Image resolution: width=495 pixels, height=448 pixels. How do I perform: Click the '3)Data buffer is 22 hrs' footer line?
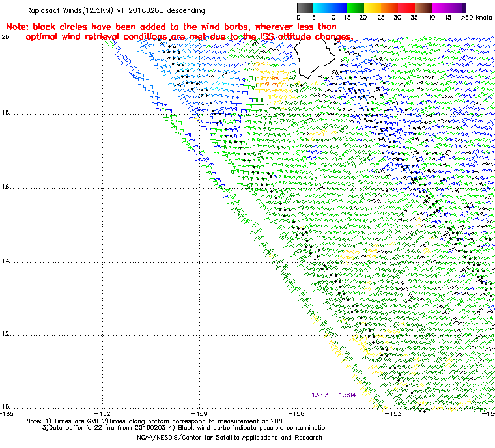[x=186, y=428]
